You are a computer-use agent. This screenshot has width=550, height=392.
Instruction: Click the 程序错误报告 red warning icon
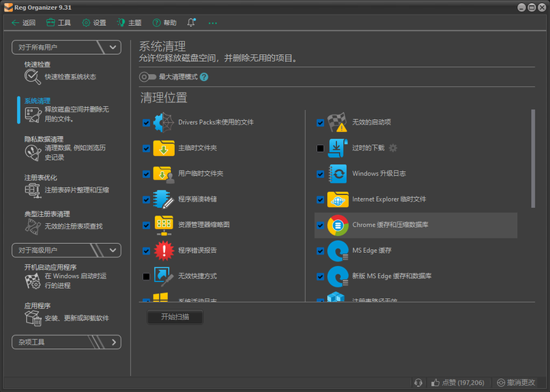coord(163,251)
